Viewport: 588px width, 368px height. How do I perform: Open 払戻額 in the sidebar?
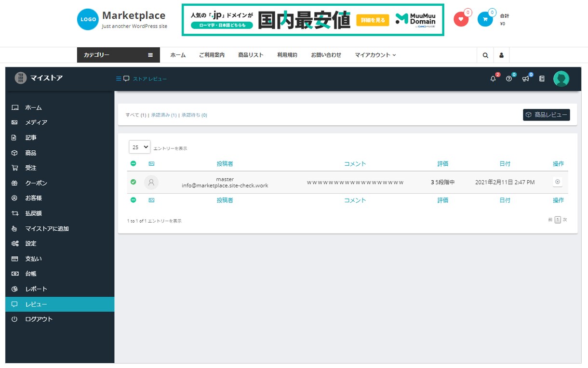60,213
